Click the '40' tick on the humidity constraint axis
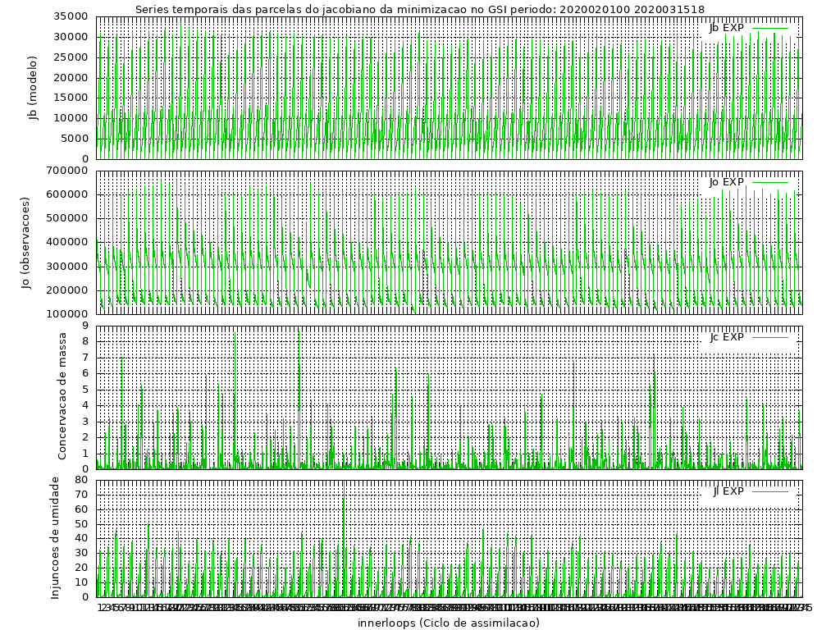 point(81,538)
